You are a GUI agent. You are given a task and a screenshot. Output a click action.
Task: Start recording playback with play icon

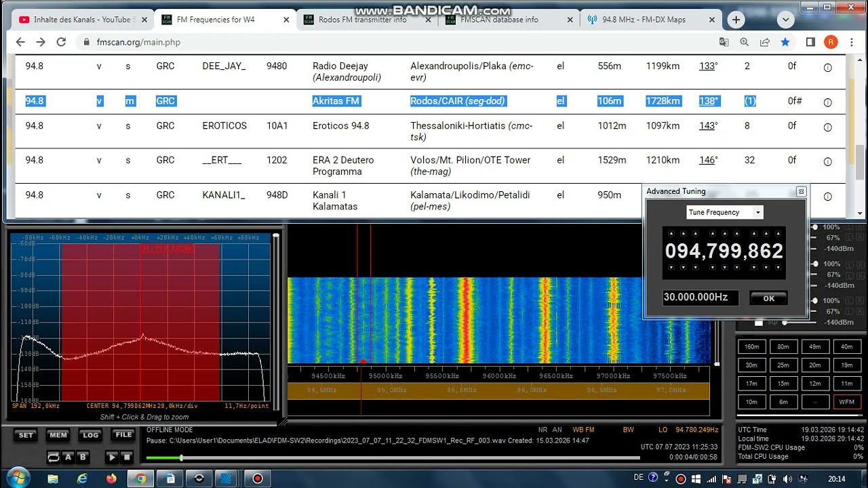click(112, 457)
